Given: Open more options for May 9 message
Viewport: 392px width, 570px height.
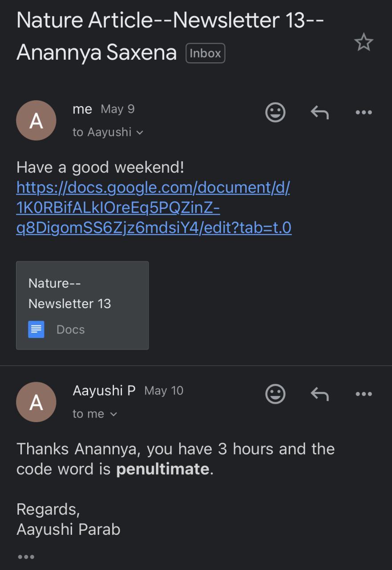Looking at the screenshot, I should click(x=364, y=113).
